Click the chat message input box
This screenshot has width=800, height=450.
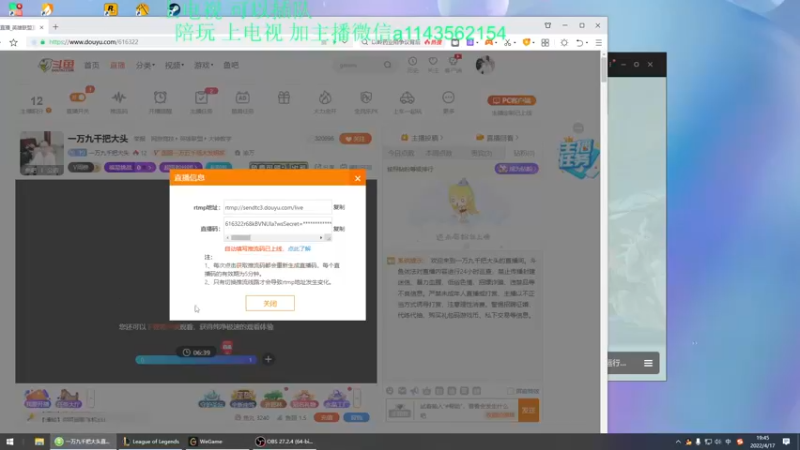[465, 410]
